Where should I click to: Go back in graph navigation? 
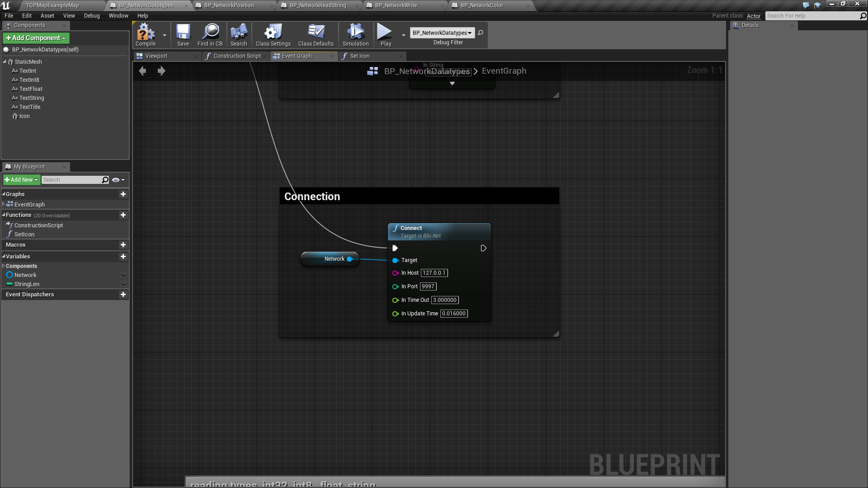point(142,71)
